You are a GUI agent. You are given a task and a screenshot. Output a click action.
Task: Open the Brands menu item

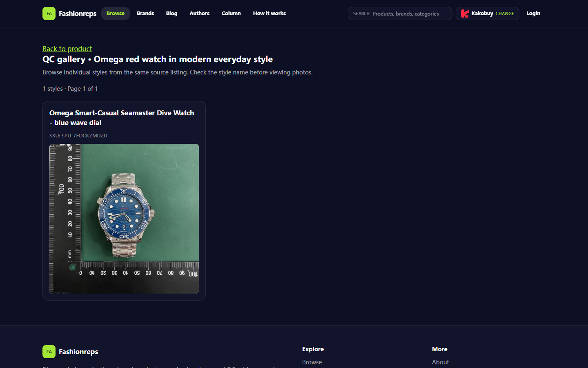(145, 13)
